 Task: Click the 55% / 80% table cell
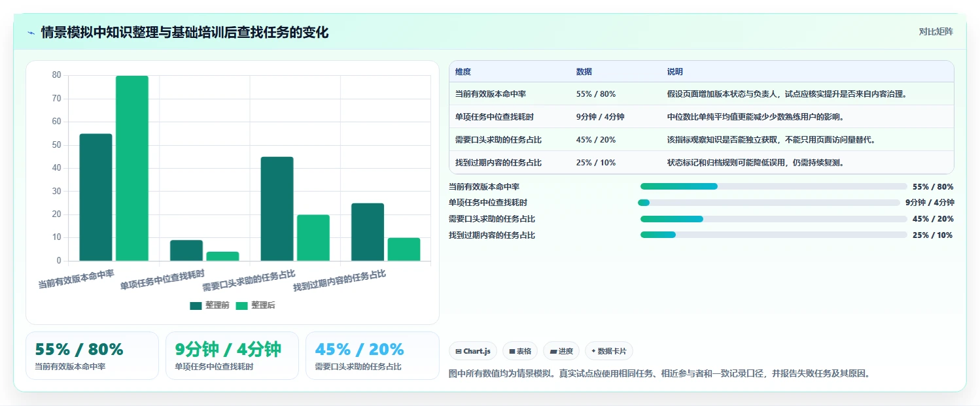pyautogui.click(x=596, y=94)
